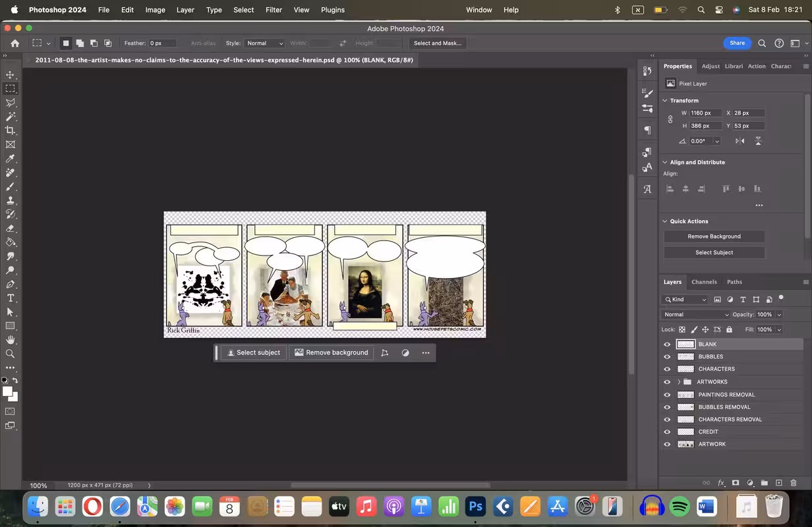Select the Hand tool

(x=10, y=340)
